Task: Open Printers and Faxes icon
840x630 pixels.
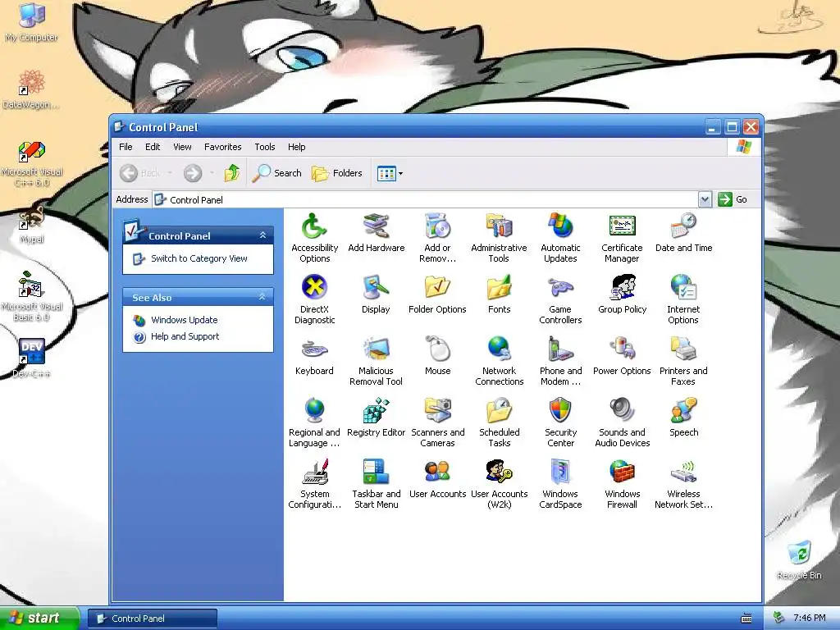Action: pyautogui.click(x=683, y=349)
